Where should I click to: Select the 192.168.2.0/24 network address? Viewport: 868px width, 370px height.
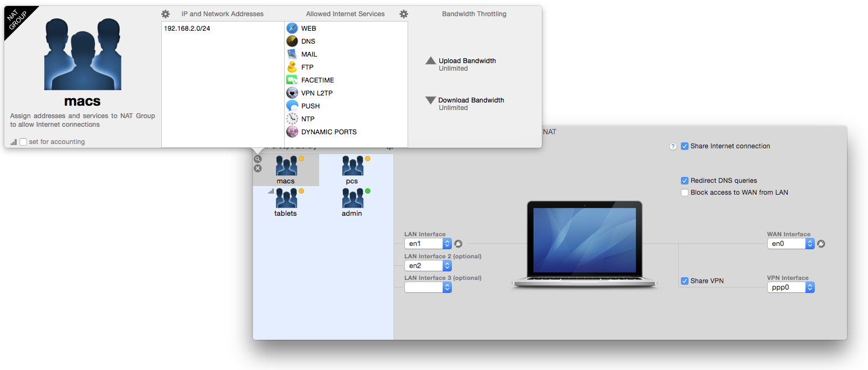pyautogui.click(x=187, y=29)
